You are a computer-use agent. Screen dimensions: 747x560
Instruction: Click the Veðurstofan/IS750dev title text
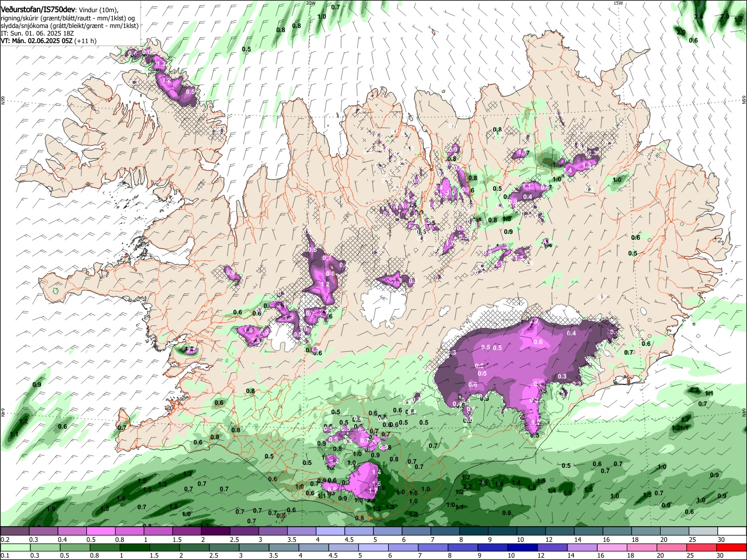coord(38,9)
